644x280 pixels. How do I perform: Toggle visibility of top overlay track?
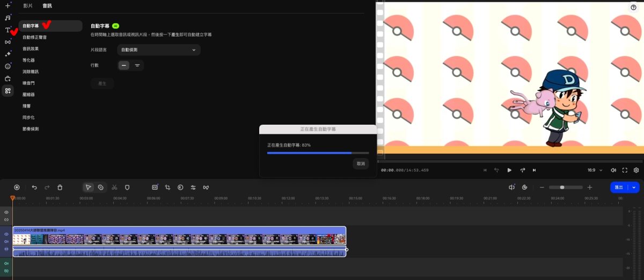click(6, 212)
